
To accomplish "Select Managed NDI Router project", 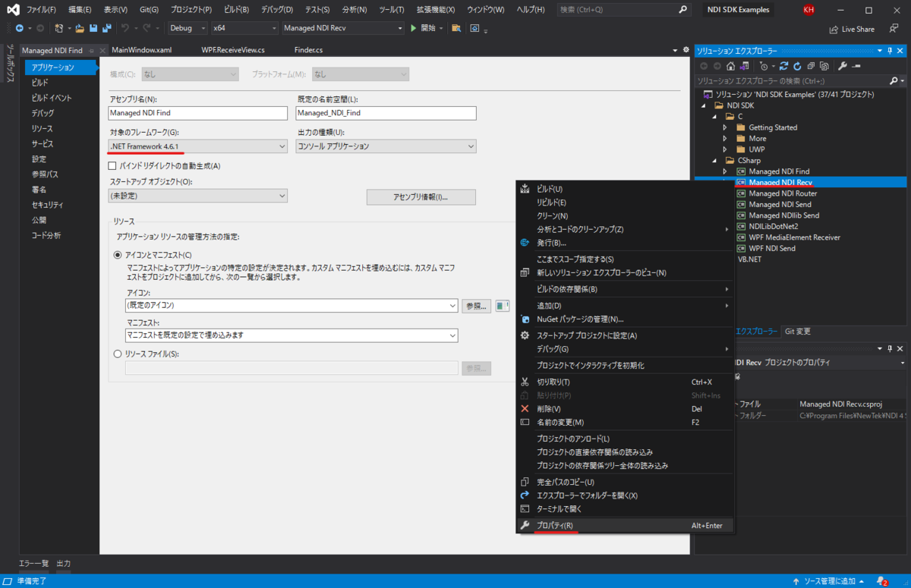I will (783, 193).
